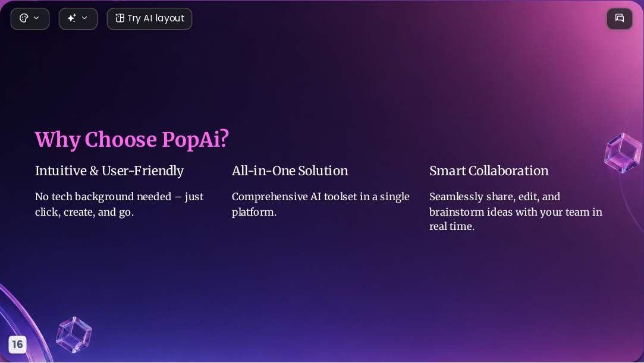Click the Try AI layout button
Image resolution: width=644 pixels, height=363 pixels.
click(149, 18)
